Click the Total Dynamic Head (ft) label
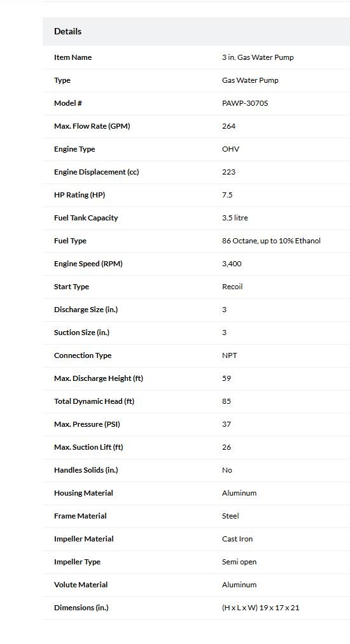The height and width of the screenshot is (644, 350). tap(94, 401)
